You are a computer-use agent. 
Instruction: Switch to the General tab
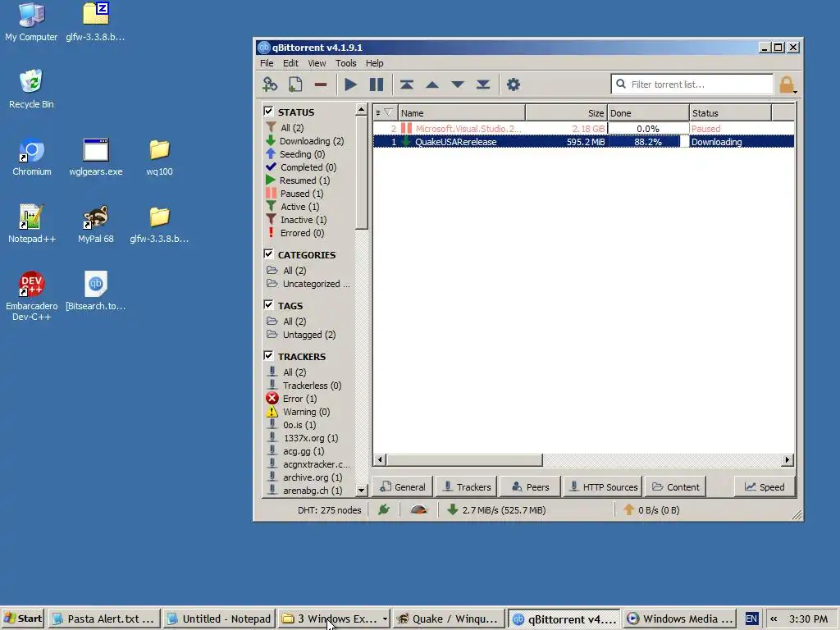[x=402, y=487]
